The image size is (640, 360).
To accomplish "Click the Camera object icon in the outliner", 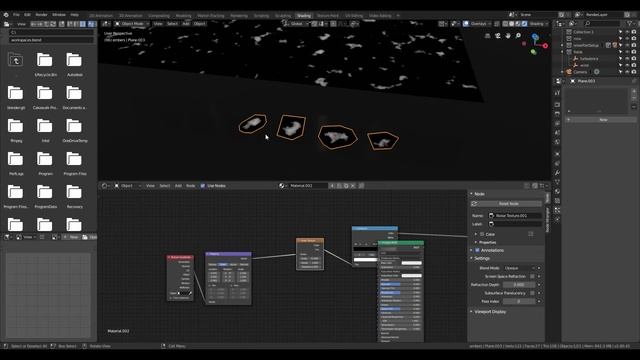I will click(x=569, y=72).
